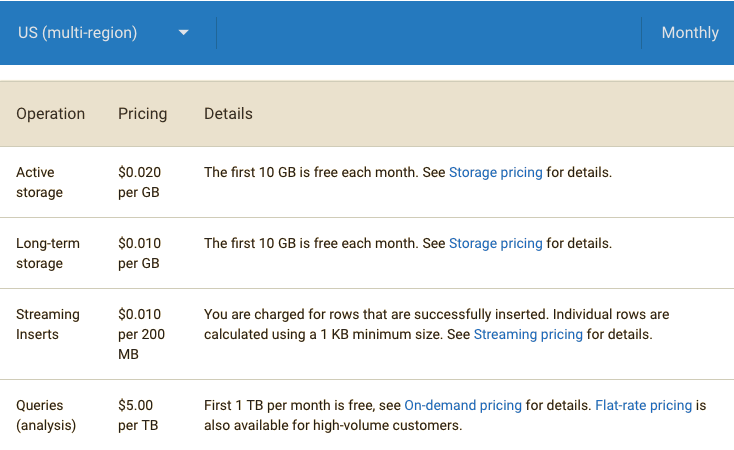Select the Queries (analysis) row label
This screenshot has height=450, width=734.
point(41,415)
